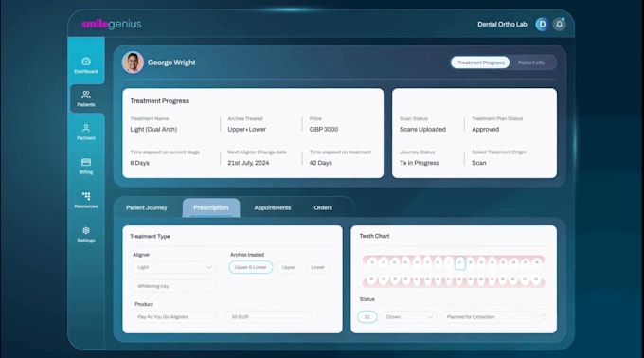Click the Pay As You Go Aligners field
This screenshot has height=358, width=644.
pos(173,317)
